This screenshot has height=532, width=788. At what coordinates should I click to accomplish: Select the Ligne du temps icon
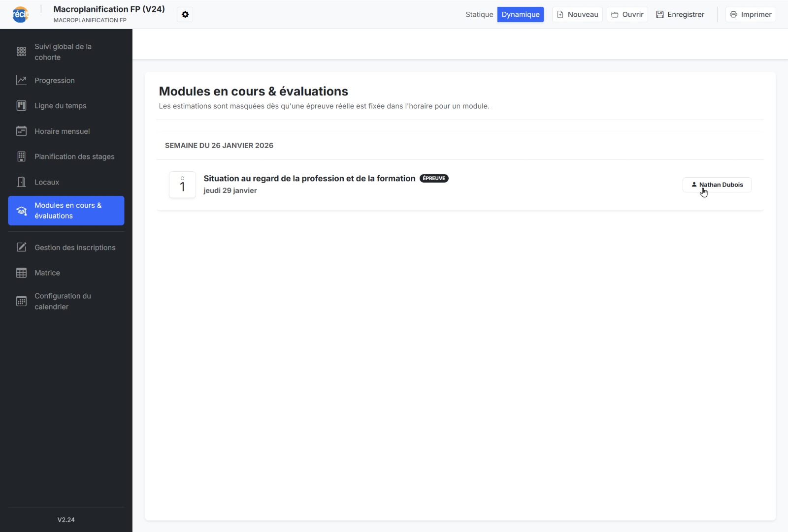pos(21,106)
